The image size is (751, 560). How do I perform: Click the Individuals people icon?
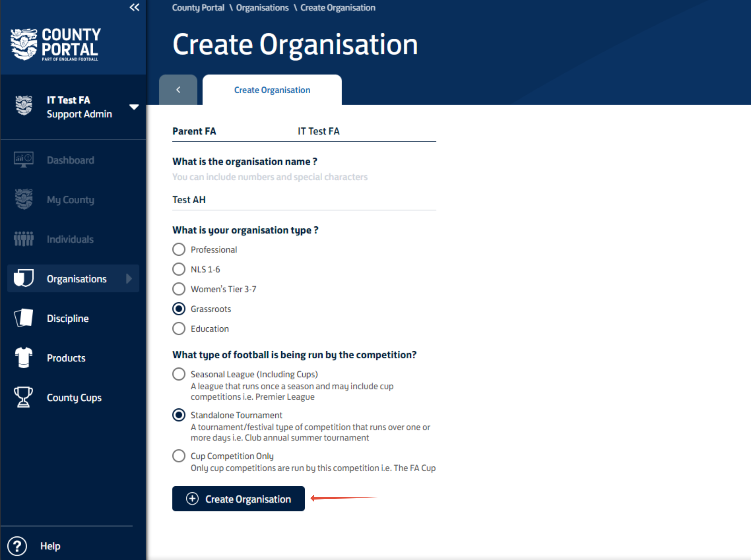point(23,239)
